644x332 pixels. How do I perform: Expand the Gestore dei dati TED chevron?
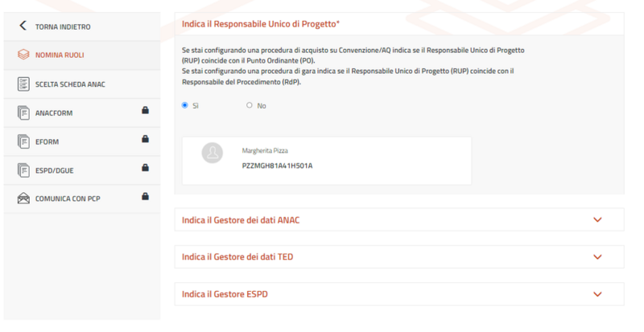coord(597,257)
